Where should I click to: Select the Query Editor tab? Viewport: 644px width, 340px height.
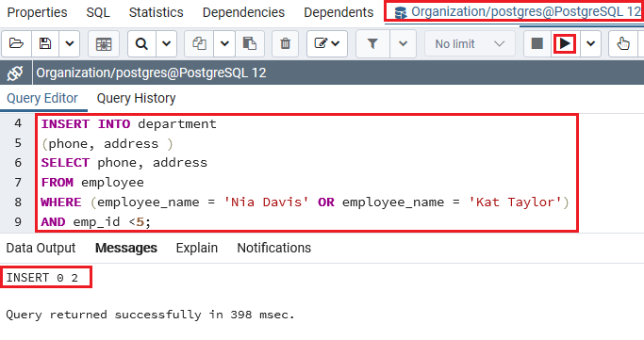click(x=42, y=99)
